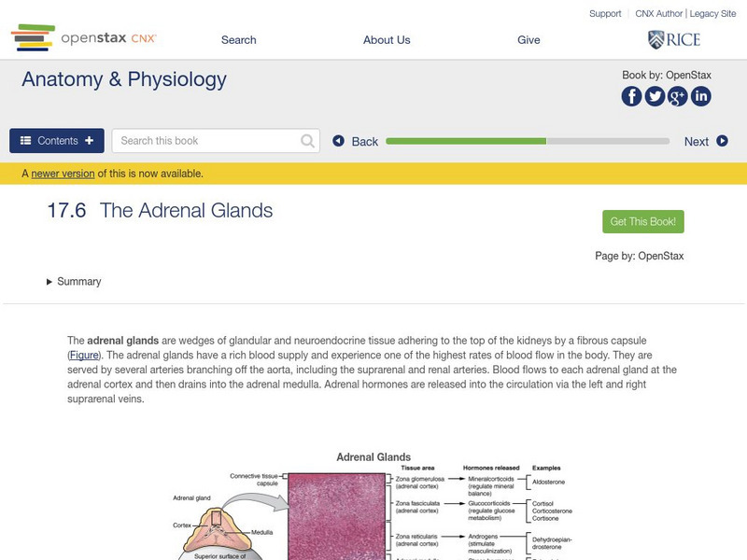Click the Get This Book button
Image resolution: width=747 pixels, height=560 pixels.
tap(643, 221)
